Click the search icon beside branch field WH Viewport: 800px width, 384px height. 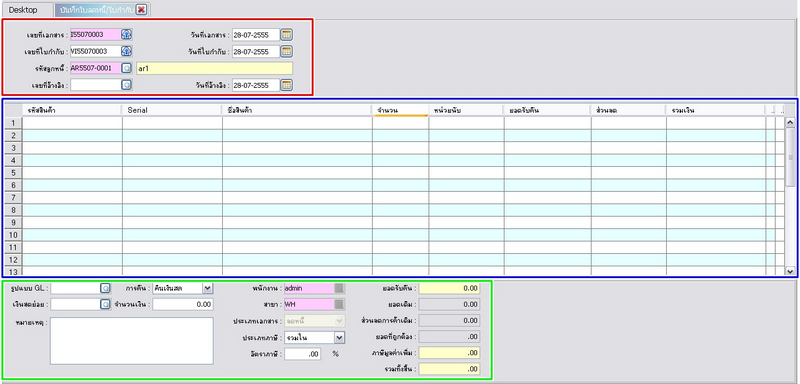[339, 304]
